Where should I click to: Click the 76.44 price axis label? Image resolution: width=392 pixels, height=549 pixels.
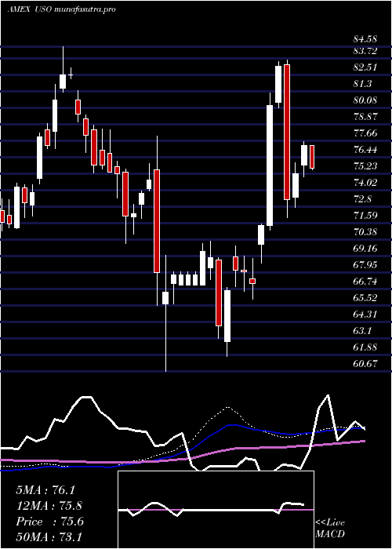[x=365, y=149]
